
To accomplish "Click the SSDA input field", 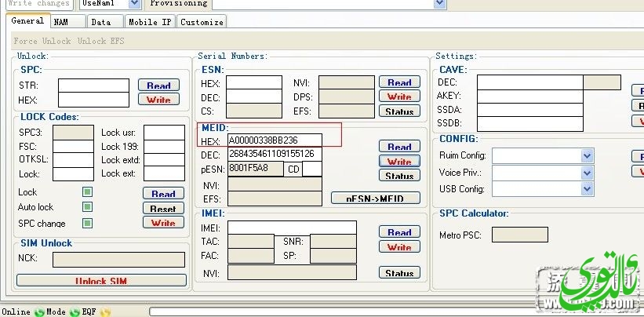I will [529, 110].
